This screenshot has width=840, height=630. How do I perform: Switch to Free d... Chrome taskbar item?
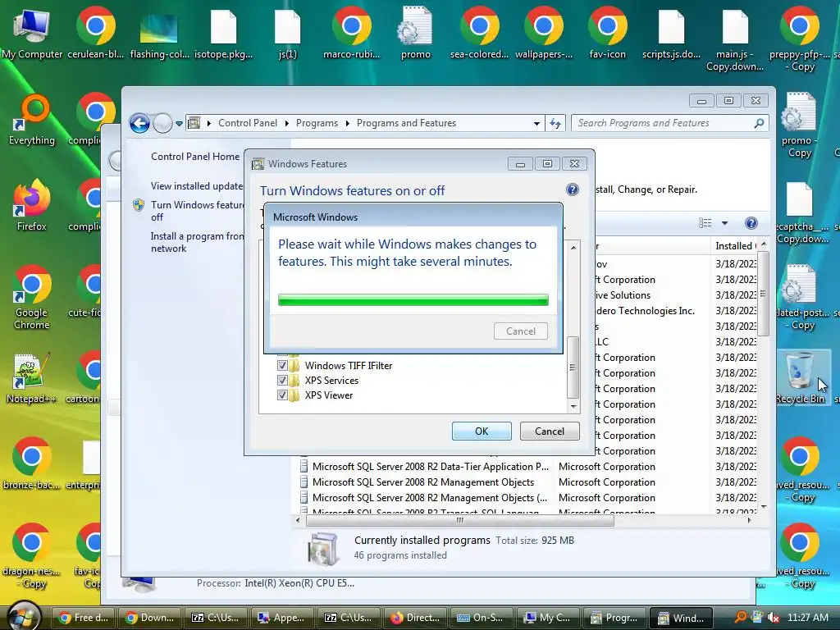(x=84, y=618)
